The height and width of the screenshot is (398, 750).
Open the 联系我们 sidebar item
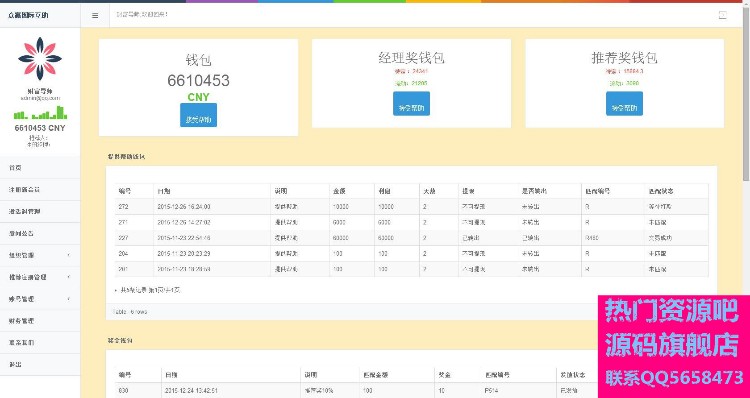coord(40,343)
